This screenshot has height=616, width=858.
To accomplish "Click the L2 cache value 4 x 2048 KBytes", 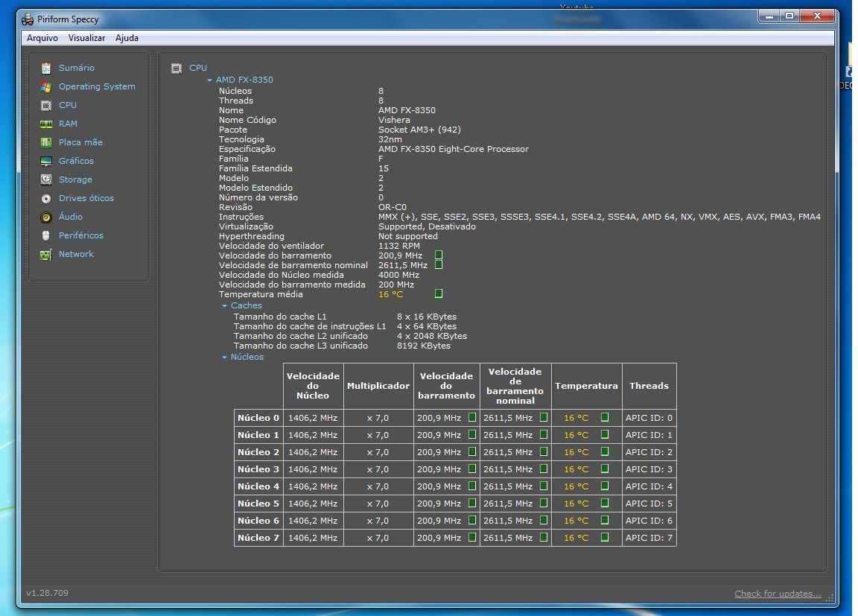I will click(432, 336).
